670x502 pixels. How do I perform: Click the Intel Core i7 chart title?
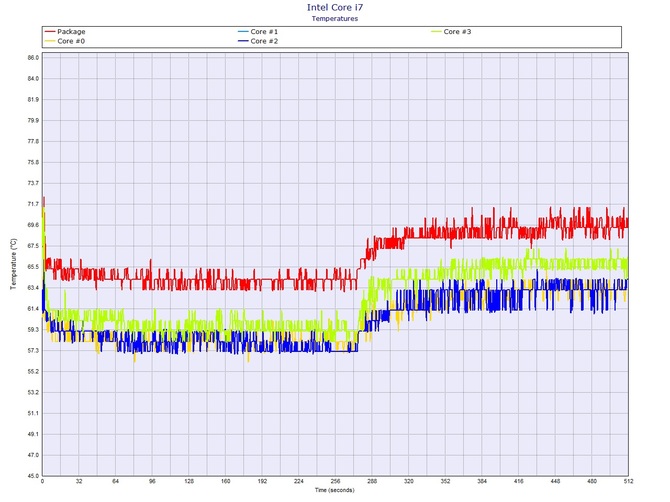pyautogui.click(x=335, y=7)
